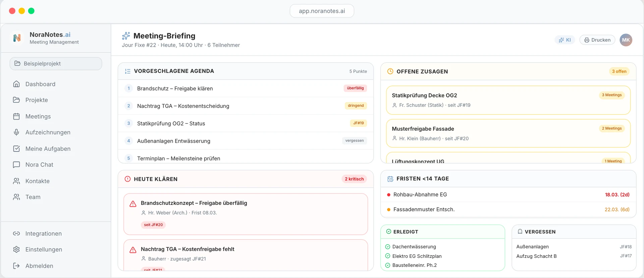The width and height of the screenshot is (644, 278).
Task: Click the Kontakte people icon
Action: pos(16,181)
